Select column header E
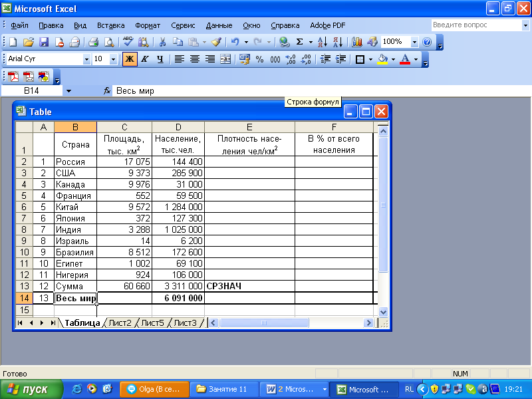Screen dimensions: 532x399 250,127
